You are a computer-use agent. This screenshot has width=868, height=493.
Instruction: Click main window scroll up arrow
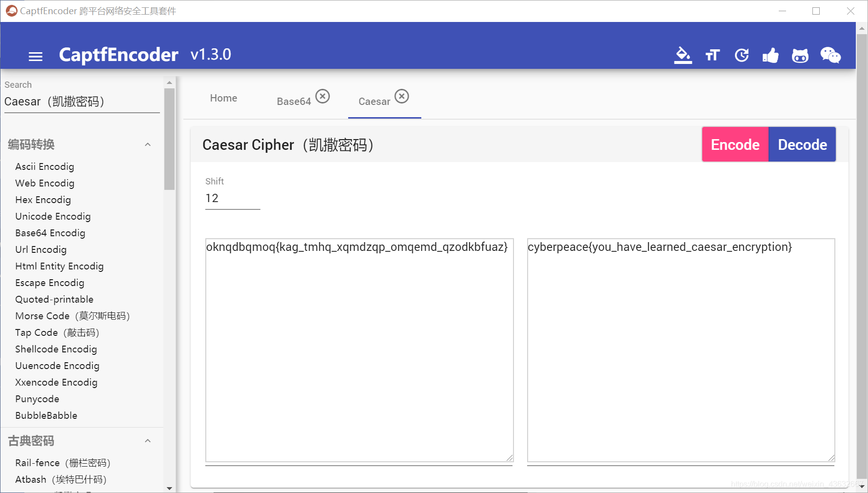pos(862,28)
